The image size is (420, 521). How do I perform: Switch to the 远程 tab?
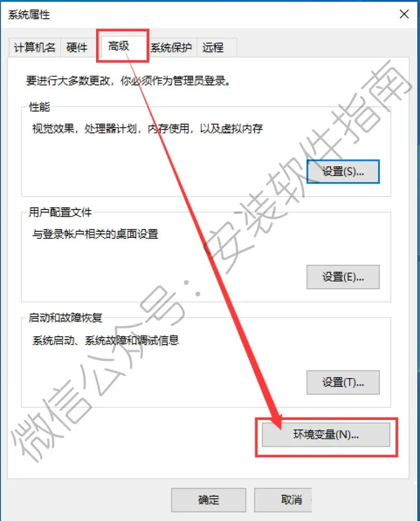point(213,47)
